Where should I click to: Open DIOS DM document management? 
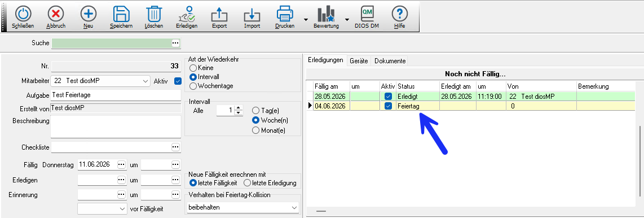coord(367,14)
